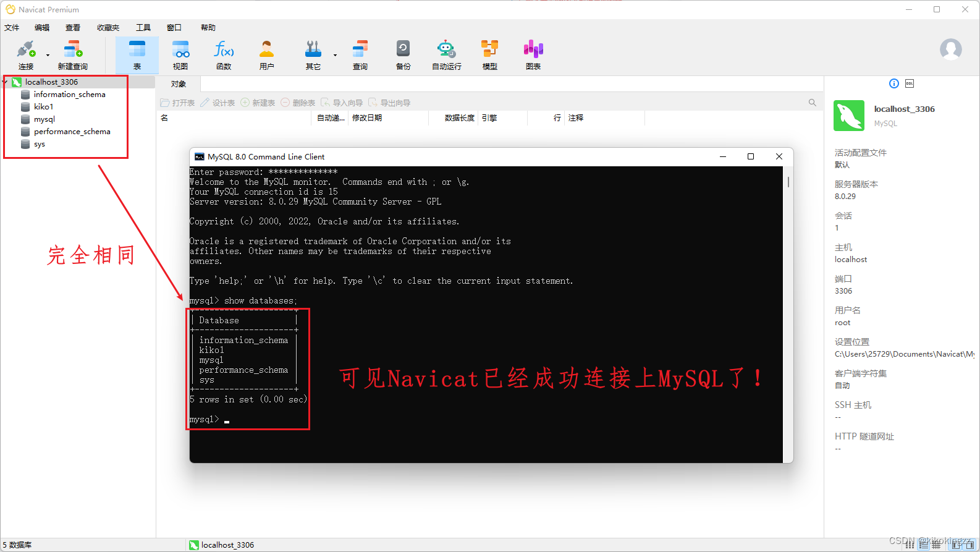The image size is (980, 552).
Task: Select localhost_3306 connection in tree
Action: (51, 82)
